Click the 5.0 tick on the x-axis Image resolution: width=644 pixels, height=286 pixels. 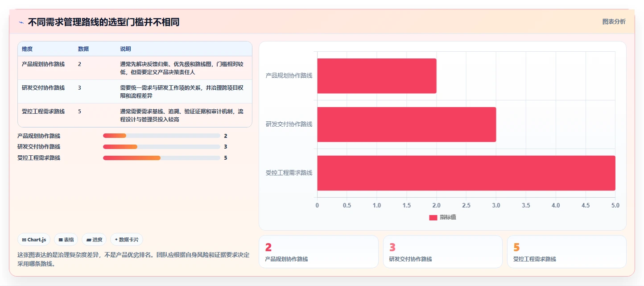click(x=615, y=205)
